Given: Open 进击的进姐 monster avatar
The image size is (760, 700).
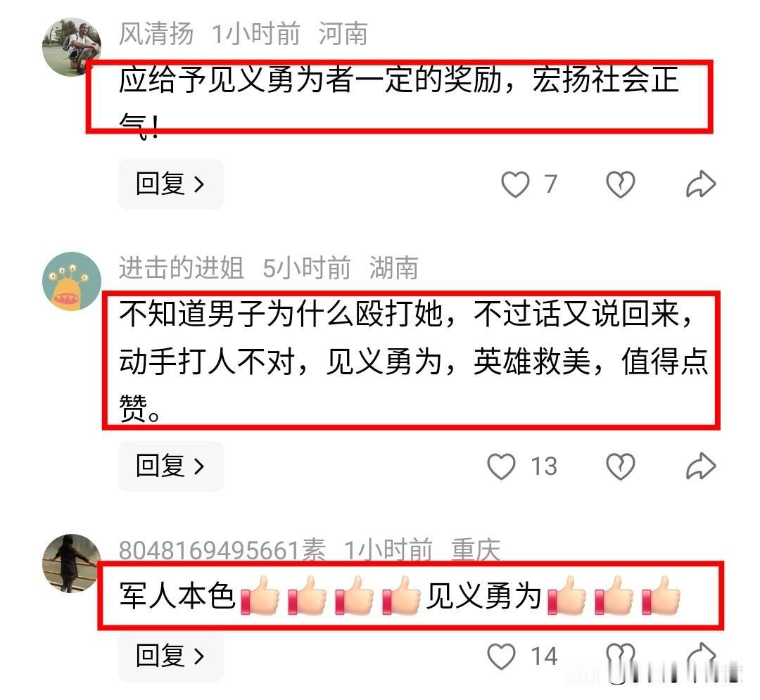Looking at the screenshot, I should pos(72,281).
